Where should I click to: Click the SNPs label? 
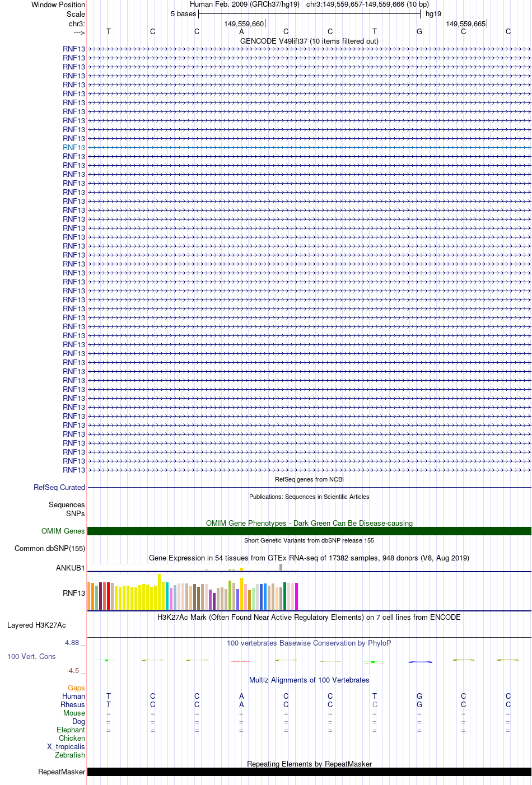[76, 513]
